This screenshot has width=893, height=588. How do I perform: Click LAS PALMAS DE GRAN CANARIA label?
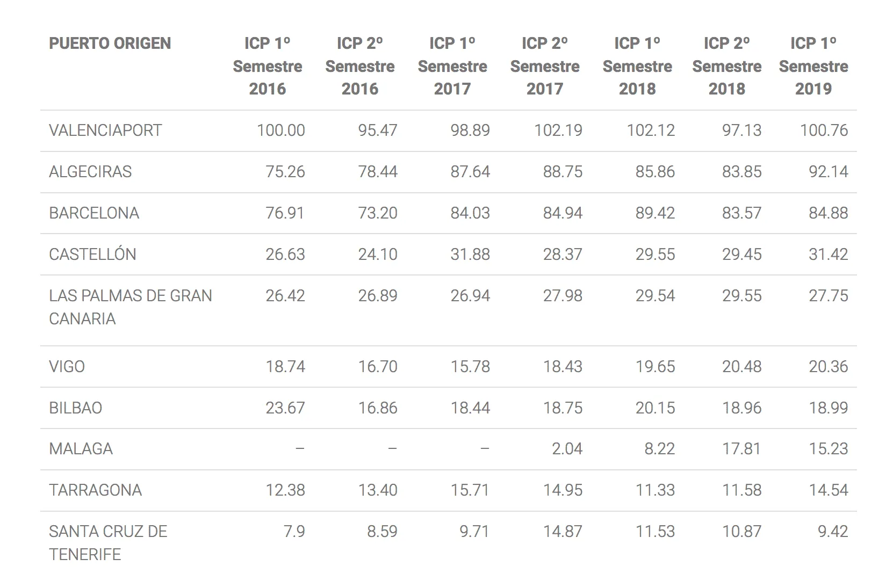(131, 307)
